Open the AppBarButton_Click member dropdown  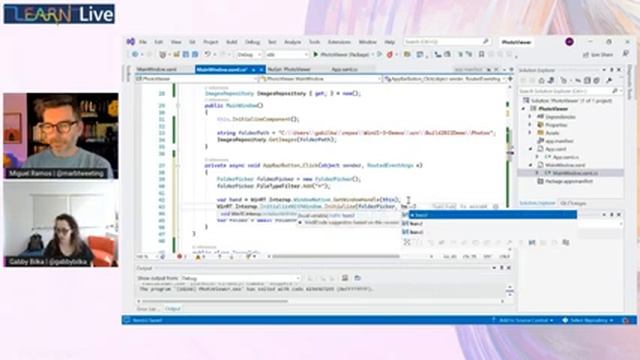point(445,79)
